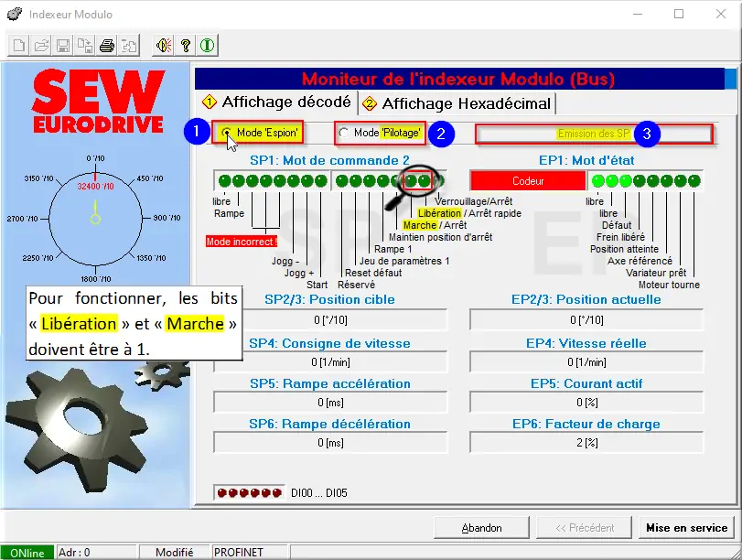
Task: Open help with the question mark icon
Action: click(186, 46)
